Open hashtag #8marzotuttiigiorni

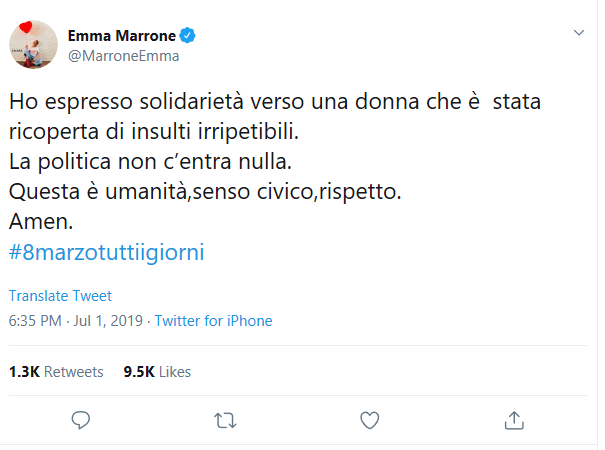pos(106,252)
